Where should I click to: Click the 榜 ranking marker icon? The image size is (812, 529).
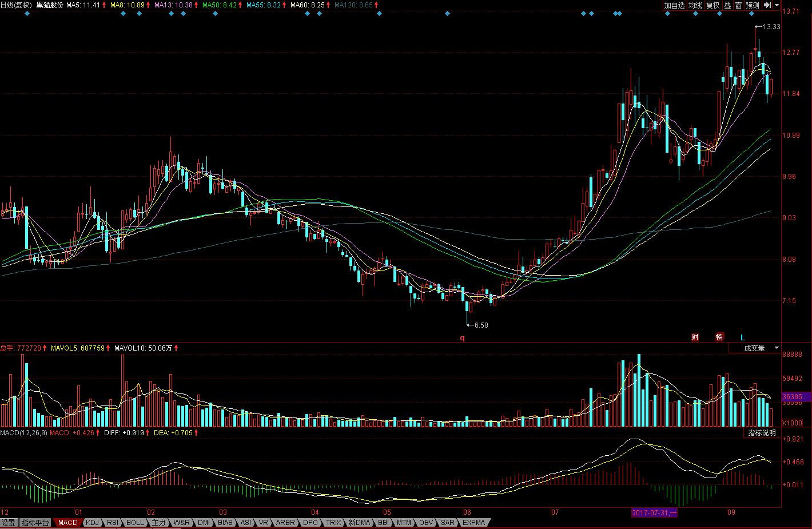click(719, 337)
